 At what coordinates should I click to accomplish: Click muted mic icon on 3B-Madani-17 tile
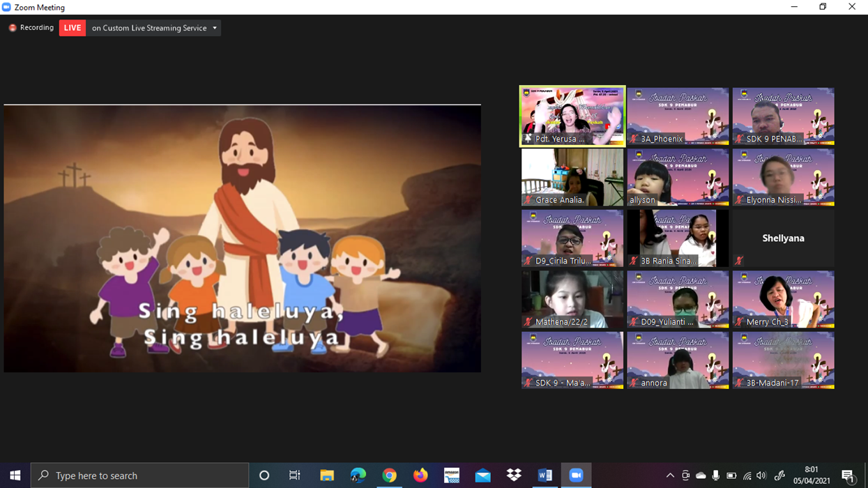click(739, 383)
